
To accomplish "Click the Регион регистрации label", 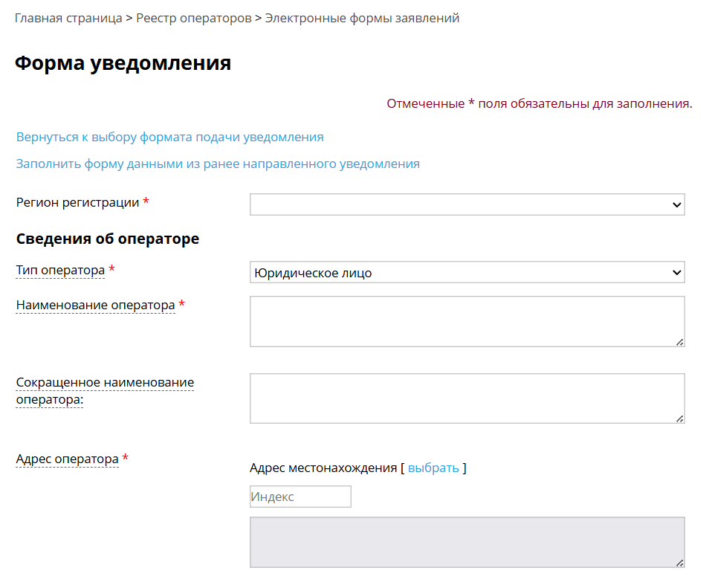I will pyautogui.click(x=77, y=202).
